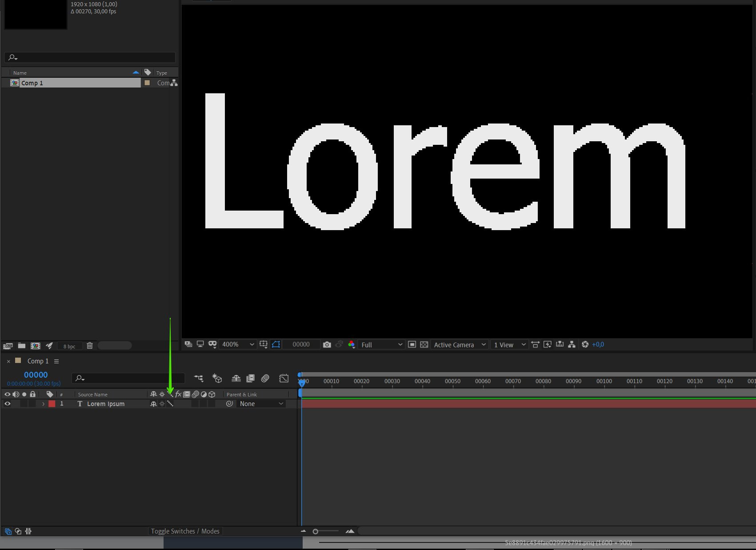Open the None parent dropdown
756x550 pixels.
(x=261, y=404)
